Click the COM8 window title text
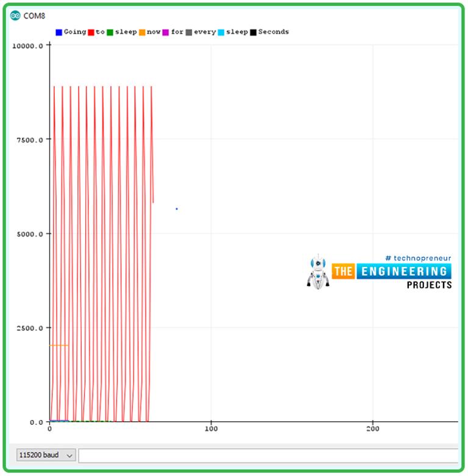Screen dimensions: 468x476 coord(35,16)
